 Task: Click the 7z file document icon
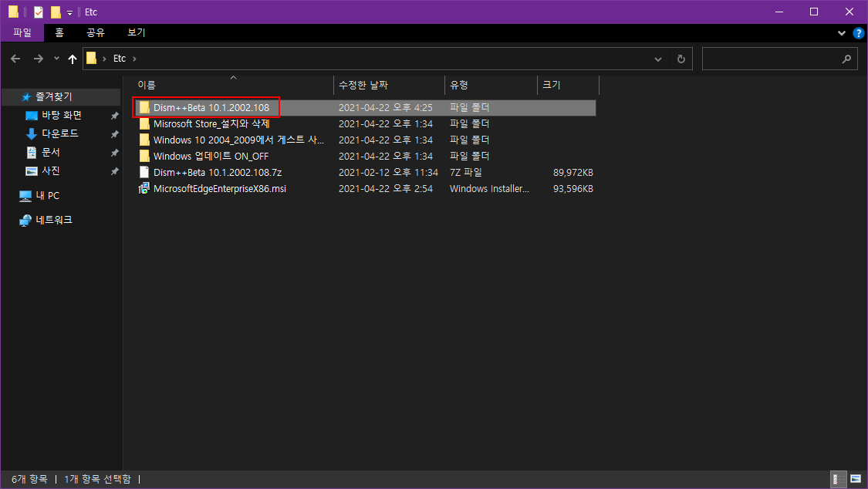click(x=144, y=173)
